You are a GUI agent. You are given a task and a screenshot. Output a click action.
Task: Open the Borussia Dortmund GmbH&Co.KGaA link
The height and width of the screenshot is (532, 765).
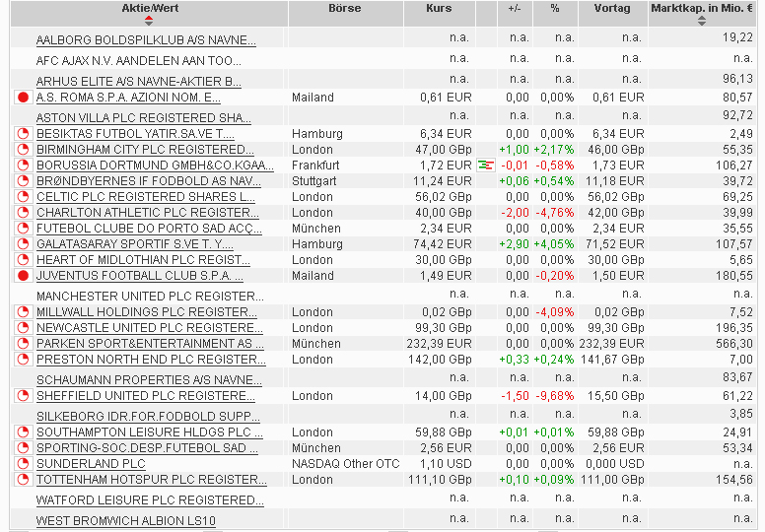point(155,165)
